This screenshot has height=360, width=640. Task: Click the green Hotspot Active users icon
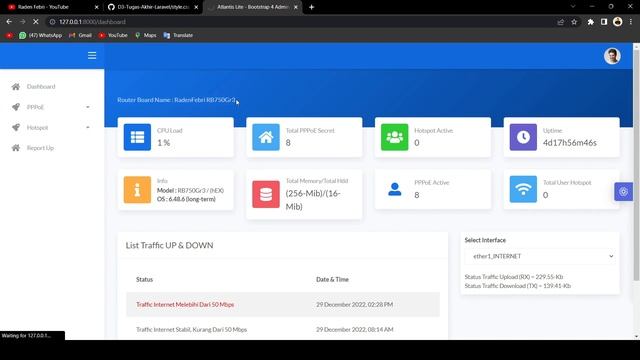click(394, 137)
